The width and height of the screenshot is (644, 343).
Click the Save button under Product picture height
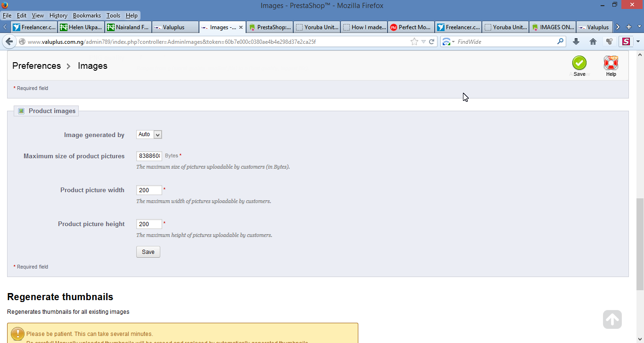[148, 252]
